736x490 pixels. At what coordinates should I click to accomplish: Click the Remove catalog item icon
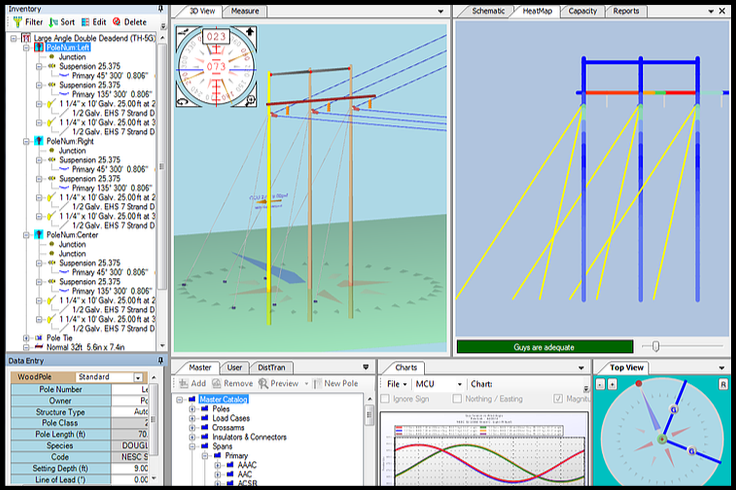tap(217, 383)
